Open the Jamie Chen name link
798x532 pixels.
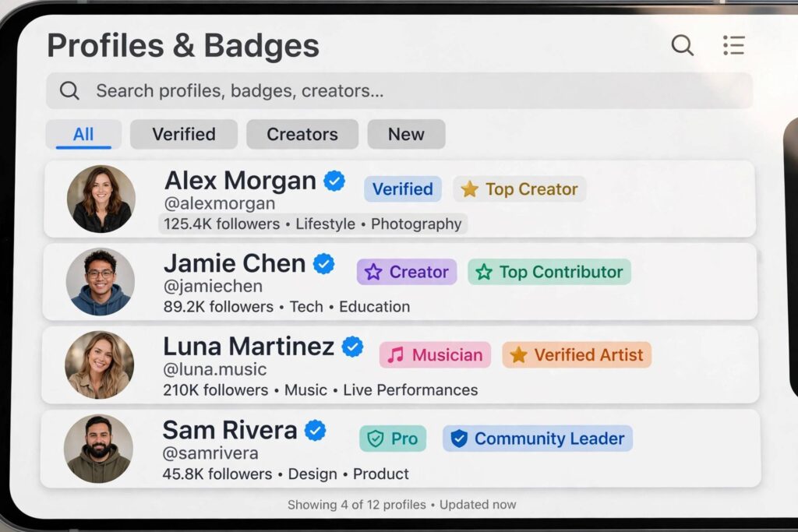click(x=235, y=263)
